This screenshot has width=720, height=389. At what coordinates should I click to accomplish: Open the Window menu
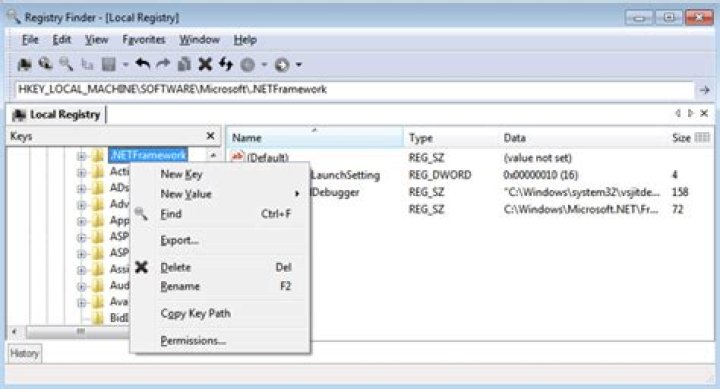199,40
